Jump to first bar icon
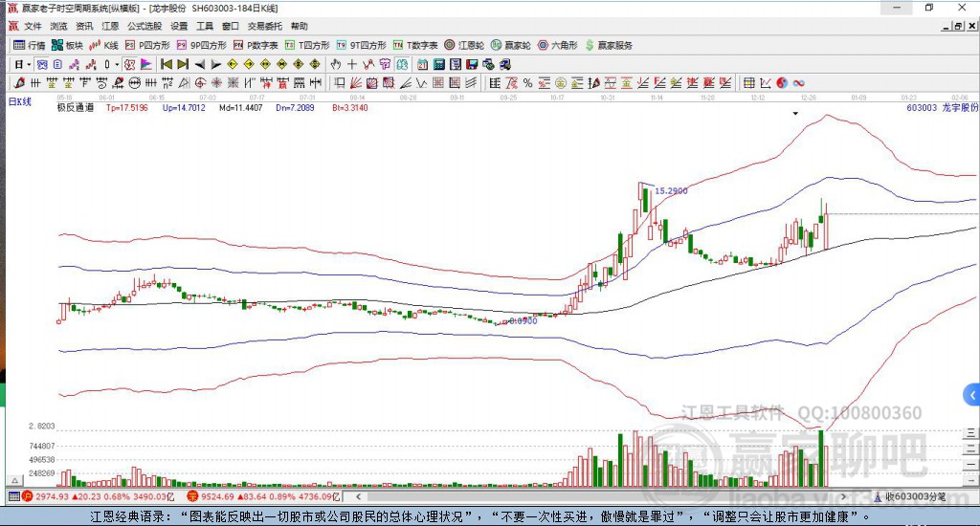This screenshot has height=526, width=980. (167, 64)
